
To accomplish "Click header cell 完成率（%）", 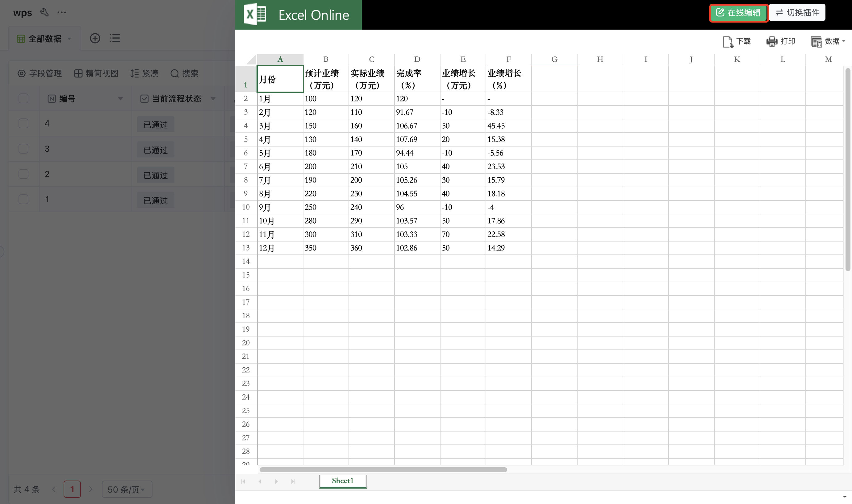I will 417,79.
